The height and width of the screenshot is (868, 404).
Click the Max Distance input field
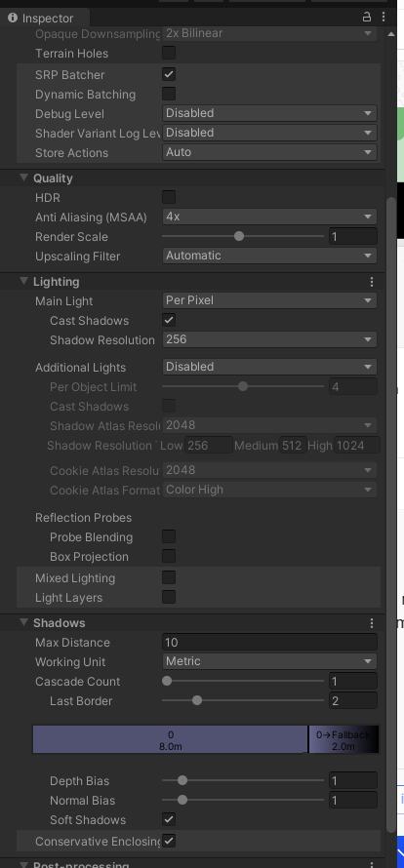pyautogui.click(x=269, y=642)
